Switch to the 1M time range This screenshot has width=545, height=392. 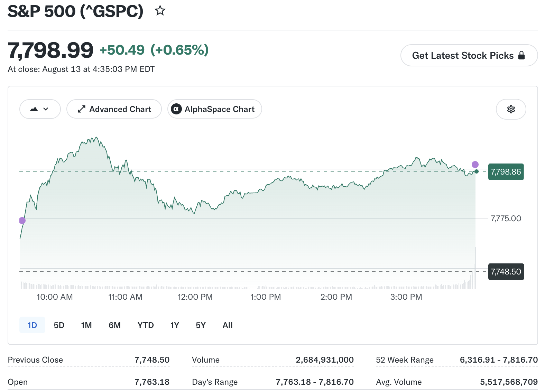tap(86, 325)
